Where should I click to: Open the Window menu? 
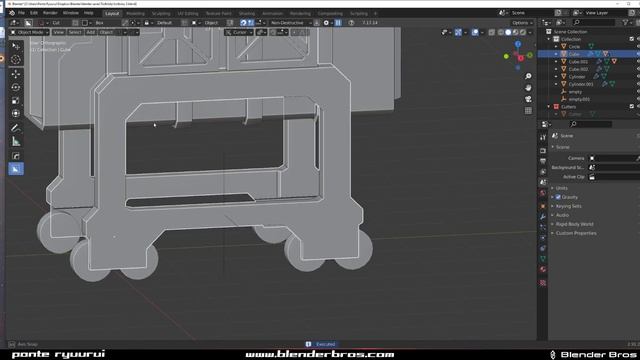71,13
